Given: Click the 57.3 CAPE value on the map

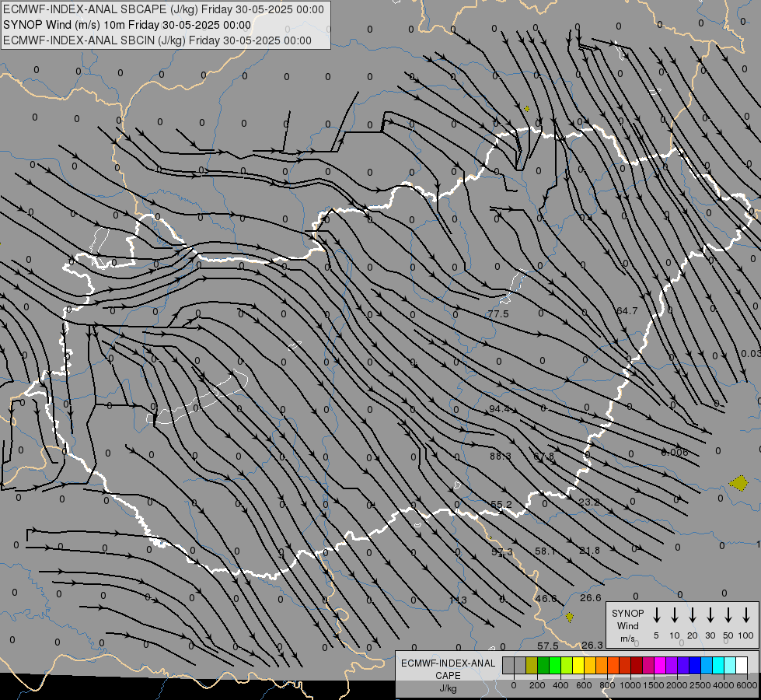Looking at the screenshot, I should coord(502,552).
